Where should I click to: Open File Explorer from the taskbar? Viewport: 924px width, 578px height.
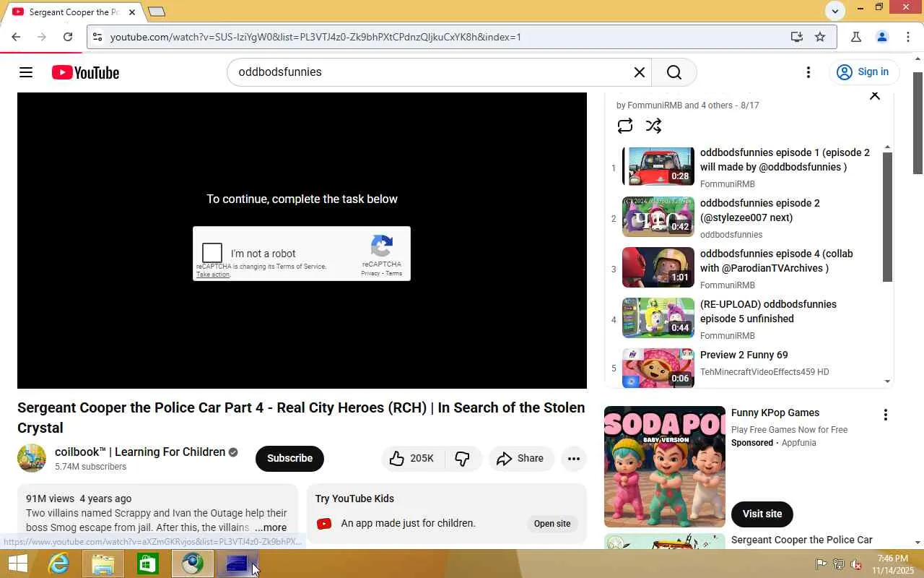(103, 564)
